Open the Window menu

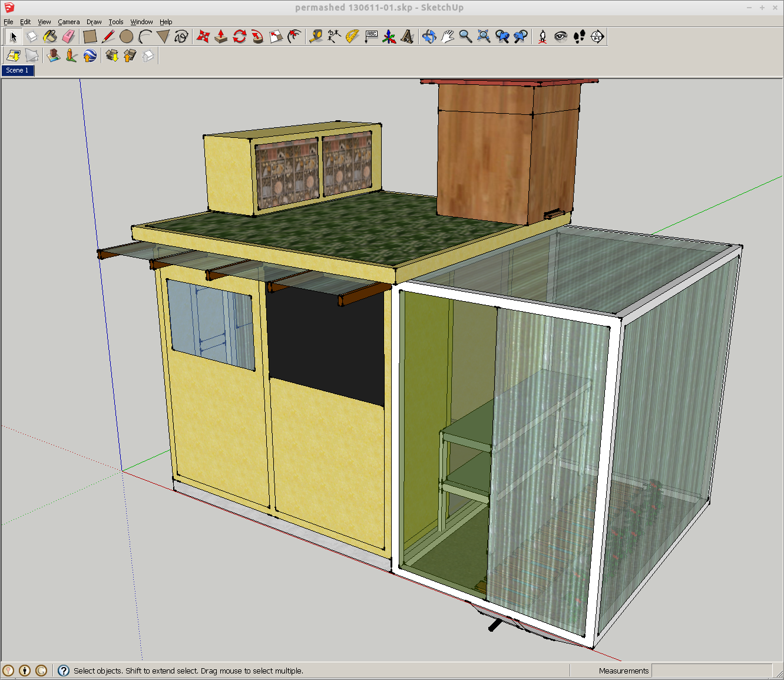tap(141, 22)
